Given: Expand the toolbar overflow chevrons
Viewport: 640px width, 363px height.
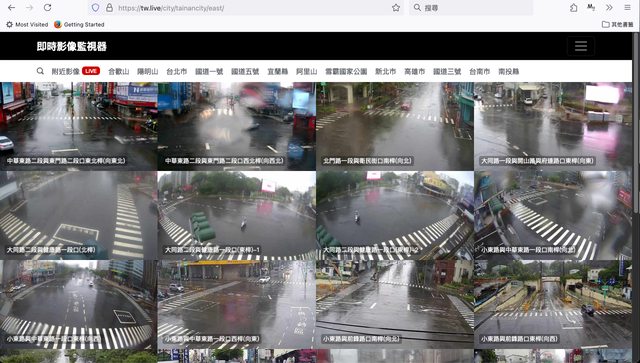Looking at the screenshot, I should coord(609,8).
